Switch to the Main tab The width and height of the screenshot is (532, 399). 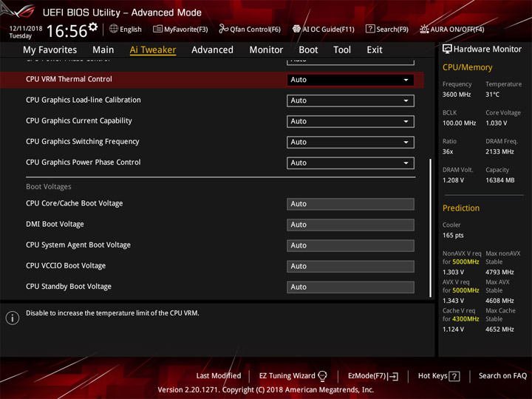point(103,50)
